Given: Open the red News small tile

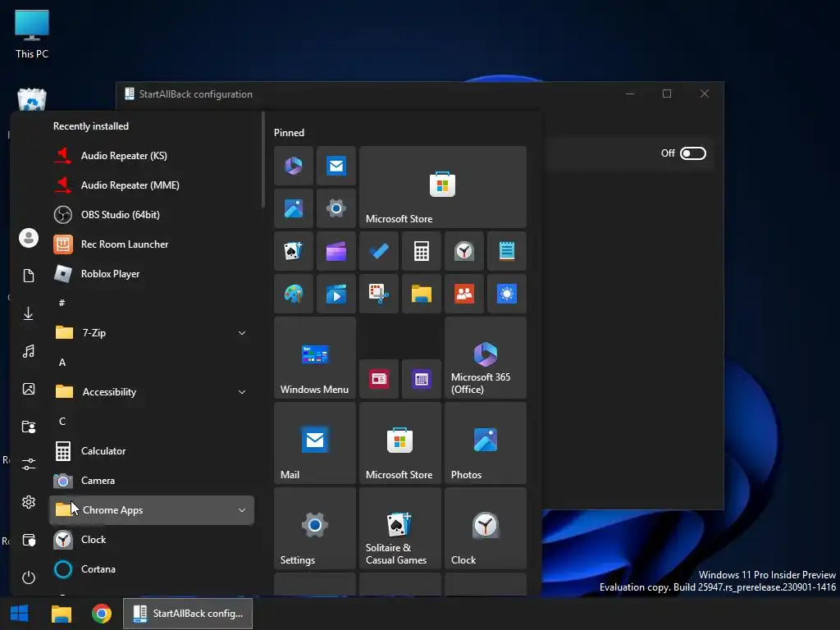Looking at the screenshot, I should (379, 379).
